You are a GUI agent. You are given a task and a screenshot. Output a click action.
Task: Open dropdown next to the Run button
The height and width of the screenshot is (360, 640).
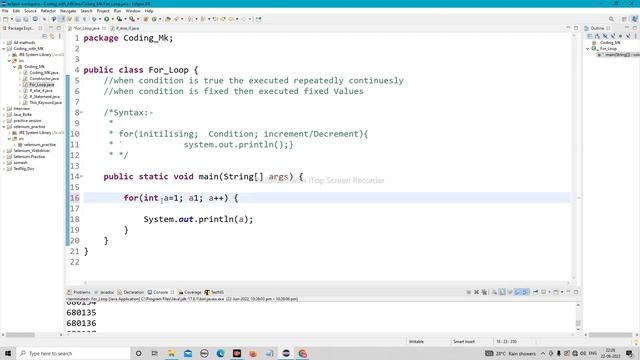pos(112,19)
